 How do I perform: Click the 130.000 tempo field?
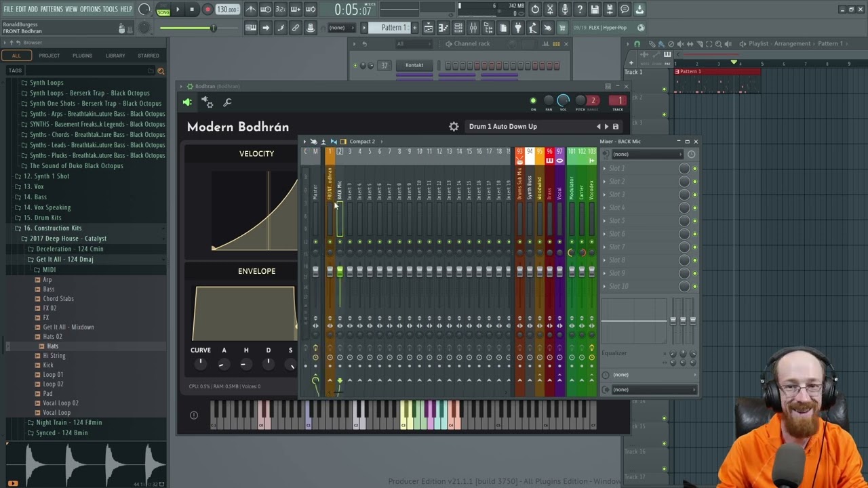[x=227, y=9]
